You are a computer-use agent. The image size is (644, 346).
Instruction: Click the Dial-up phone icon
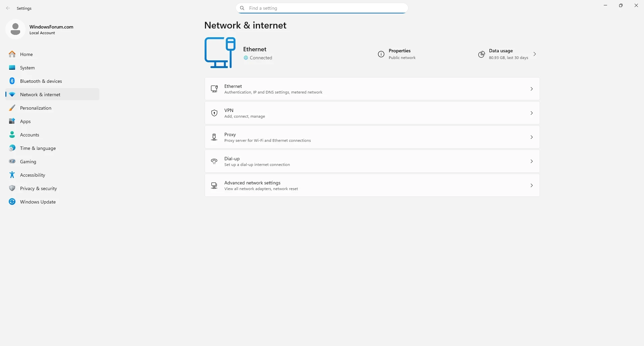tap(214, 161)
